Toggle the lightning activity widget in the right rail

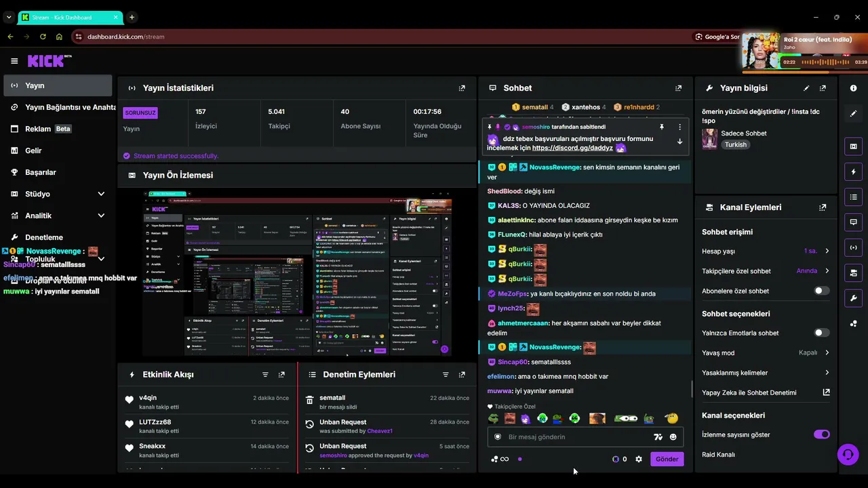tap(853, 171)
